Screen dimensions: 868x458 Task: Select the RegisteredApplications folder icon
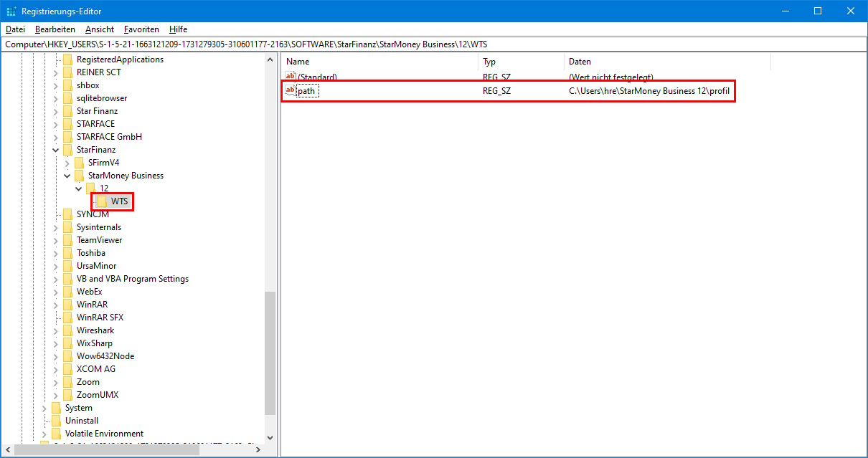pos(68,59)
